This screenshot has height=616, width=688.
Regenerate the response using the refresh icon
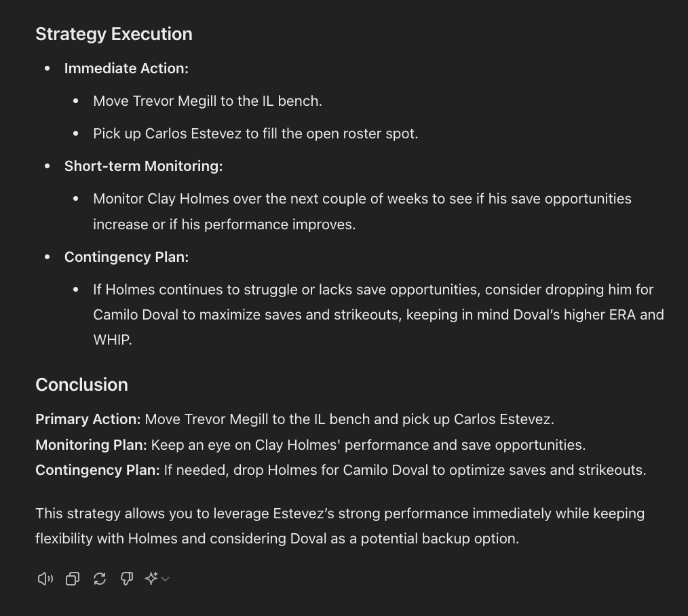[x=100, y=579]
